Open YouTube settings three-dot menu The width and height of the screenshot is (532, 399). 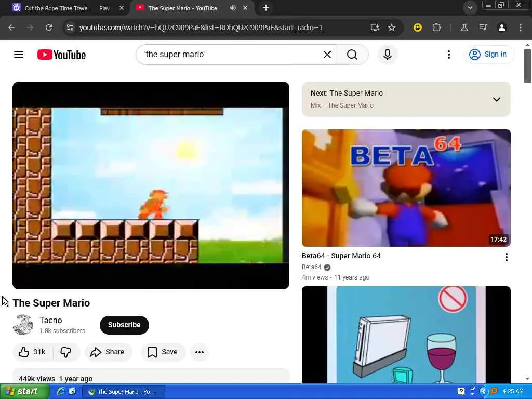448,55
